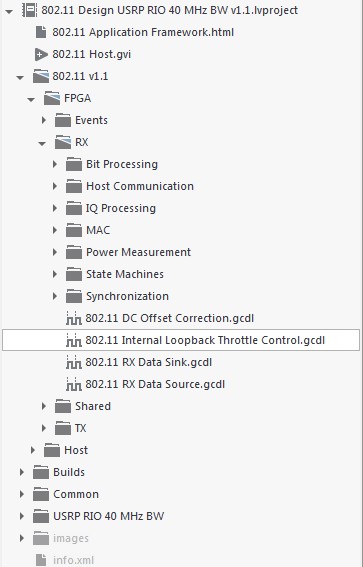This screenshot has width=363, height=567.
Task: Click the Host Communication folder icon
Action: (x=74, y=187)
